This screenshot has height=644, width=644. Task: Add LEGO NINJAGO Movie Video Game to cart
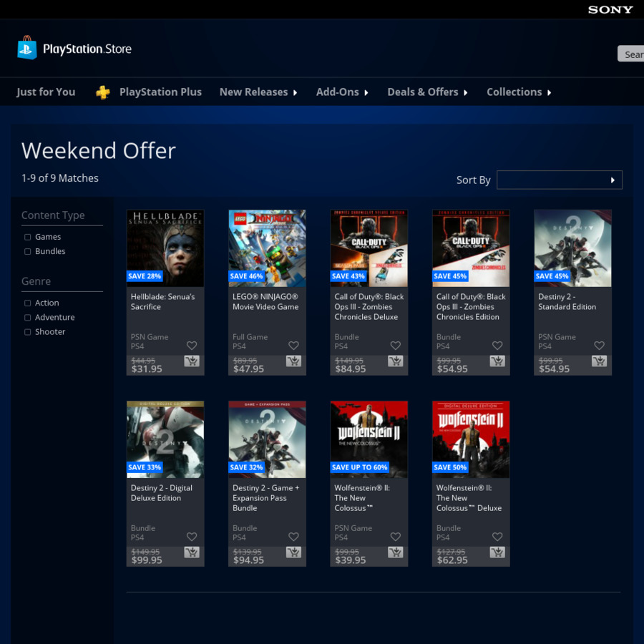tap(293, 361)
